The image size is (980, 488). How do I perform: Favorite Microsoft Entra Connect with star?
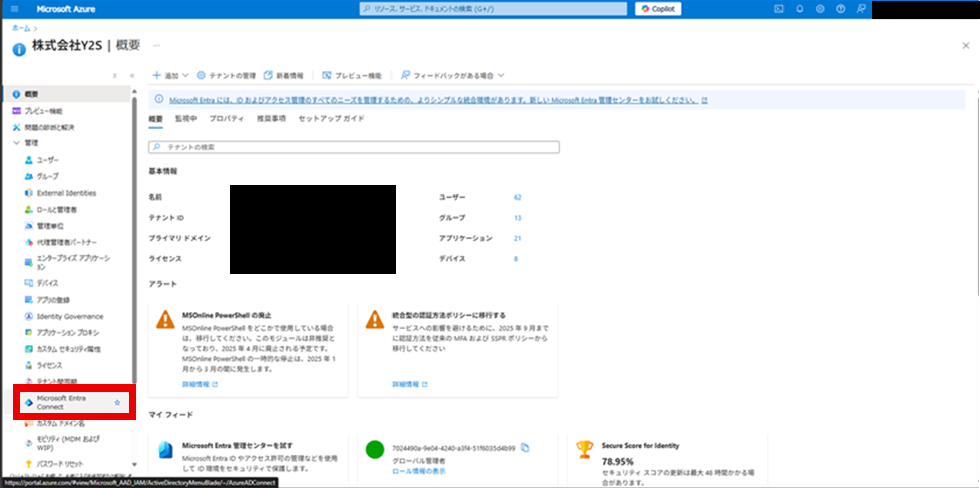(x=117, y=403)
